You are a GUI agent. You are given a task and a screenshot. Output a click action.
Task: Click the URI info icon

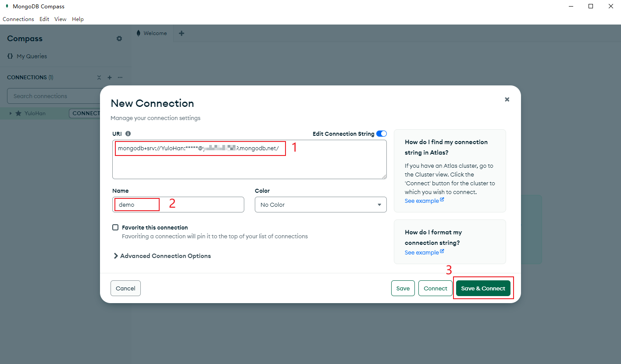point(128,134)
